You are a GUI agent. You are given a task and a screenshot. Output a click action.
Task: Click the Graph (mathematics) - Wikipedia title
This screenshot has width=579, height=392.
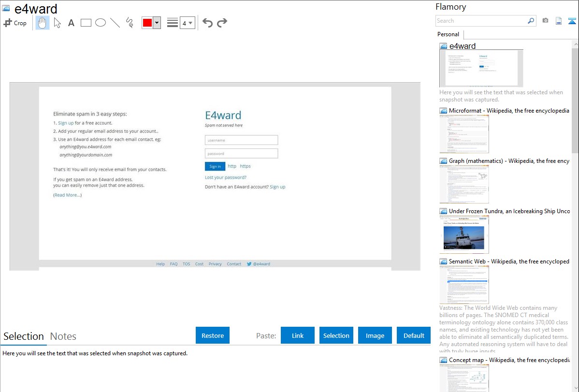[509, 161]
